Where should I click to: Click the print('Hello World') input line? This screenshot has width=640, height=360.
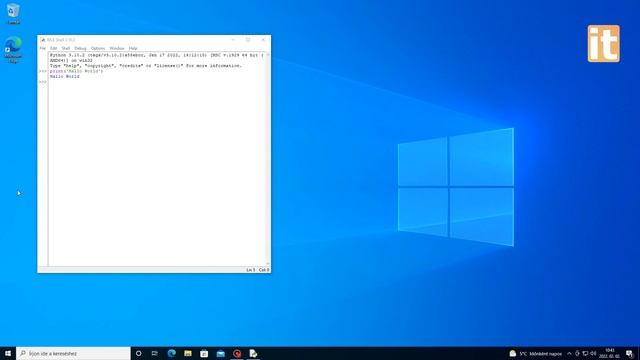click(76, 71)
